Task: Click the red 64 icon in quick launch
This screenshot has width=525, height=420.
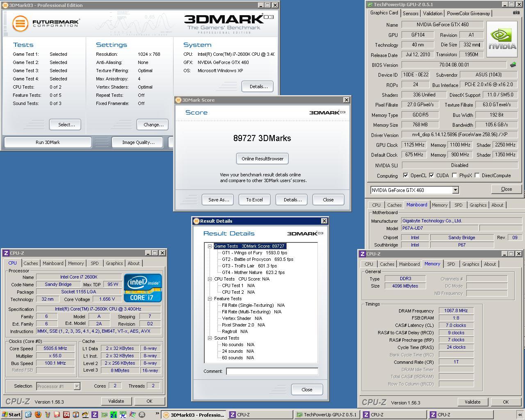Action: click(x=66, y=415)
